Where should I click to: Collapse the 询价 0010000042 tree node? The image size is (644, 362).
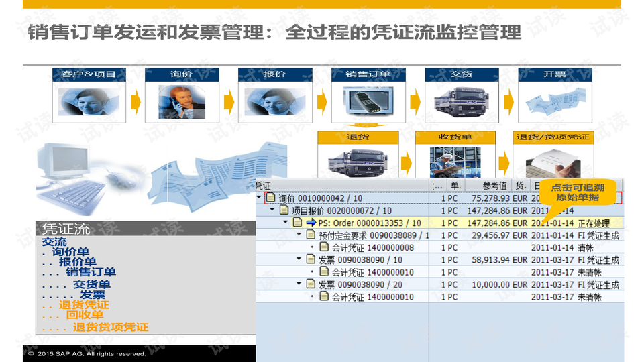pos(260,198)
